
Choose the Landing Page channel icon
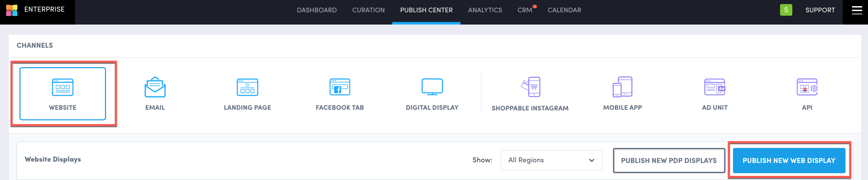coord(248,87)
